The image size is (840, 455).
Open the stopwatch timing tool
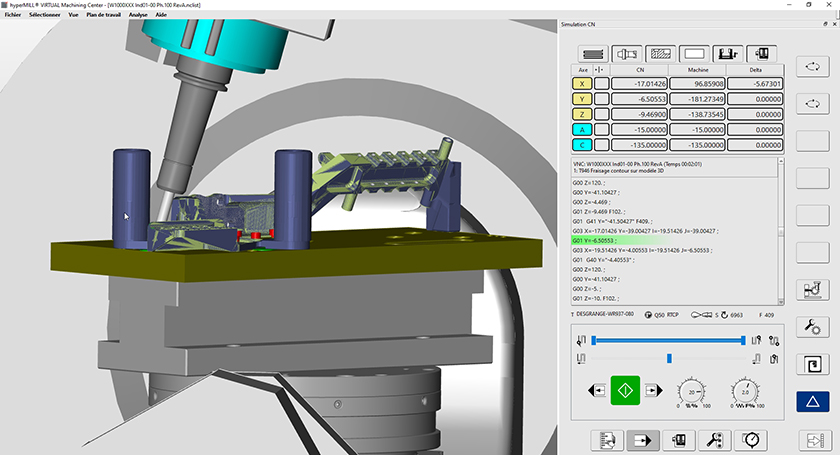tap(750, 439)
